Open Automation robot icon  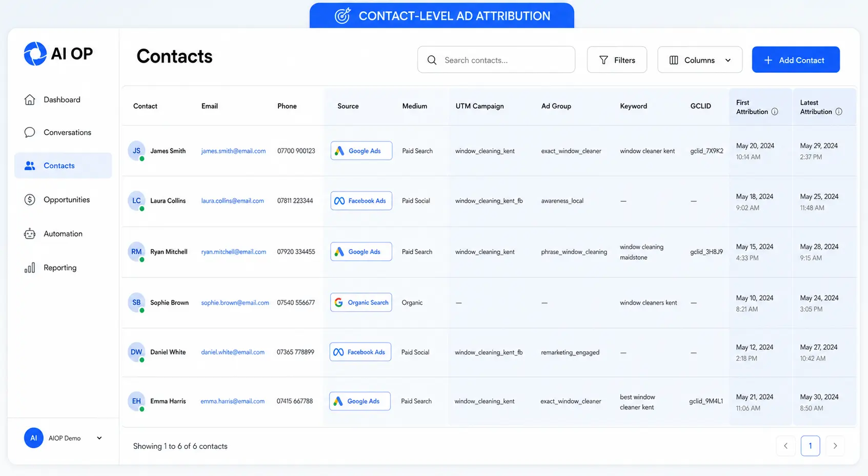coord(30,234)
